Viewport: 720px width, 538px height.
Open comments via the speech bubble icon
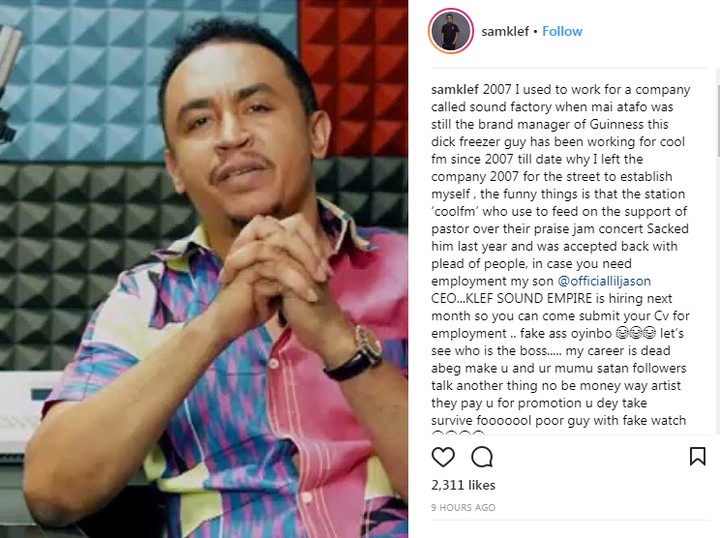point(482,457)
